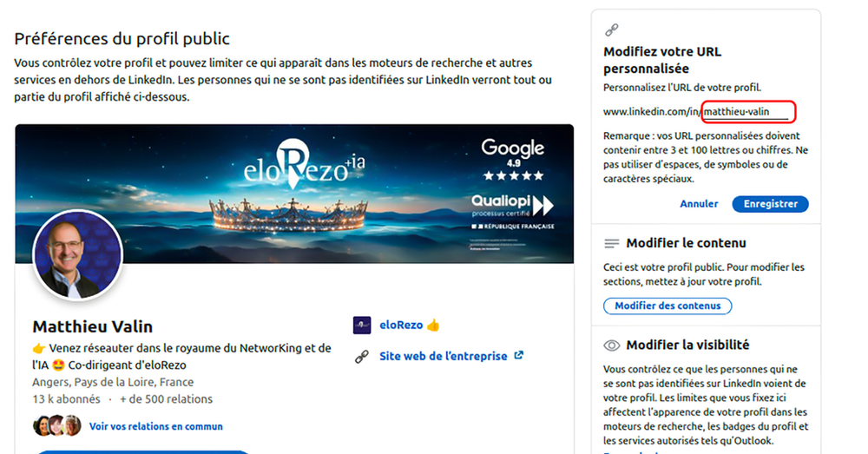The width and height of the screenshot is (868, 454).
Task: Click the '13 k abonnés' text
Action: coord(67,399)
